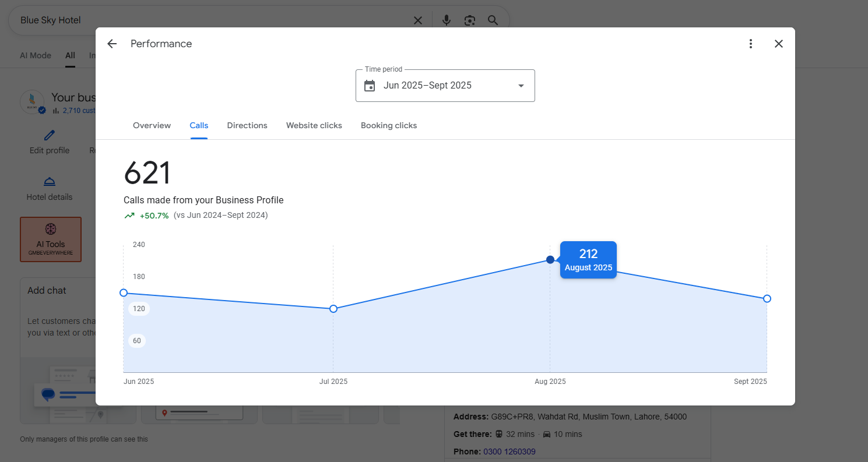Switch to the Overview tab
Viewport: 868px width, 462px height.
pos(152,125)
